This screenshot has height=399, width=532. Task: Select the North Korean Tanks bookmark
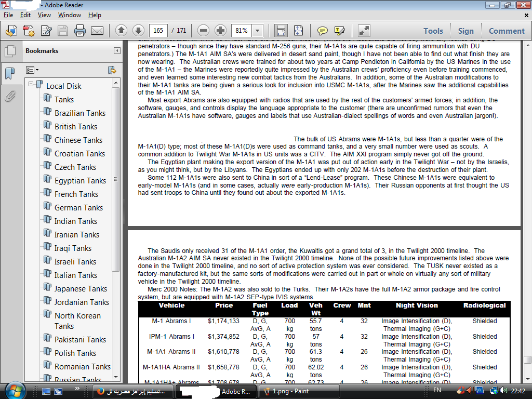point(78,321)
